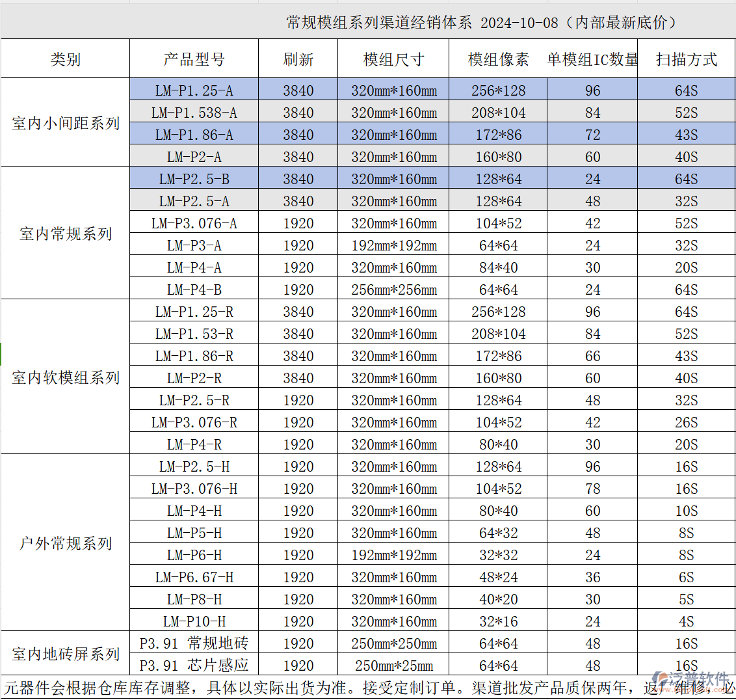
Task: Select the 类别 column header
Action: tap(65, 59)
